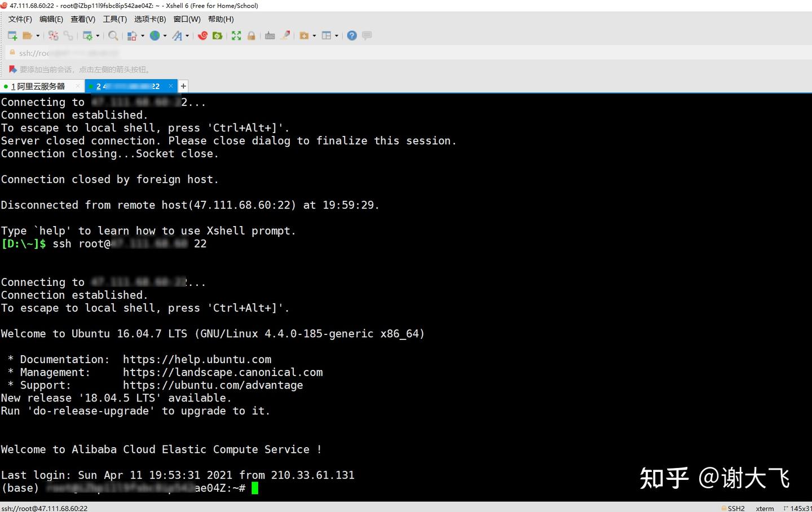
Task: Toggle the highlight pen tool
Action: (285, 35)
